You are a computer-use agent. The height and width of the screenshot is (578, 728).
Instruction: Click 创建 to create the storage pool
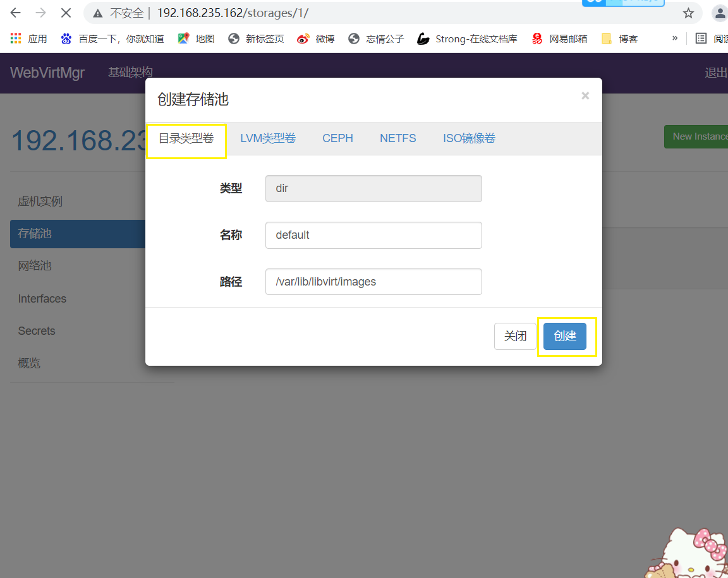pyautogui.click(x=564, y=336)
